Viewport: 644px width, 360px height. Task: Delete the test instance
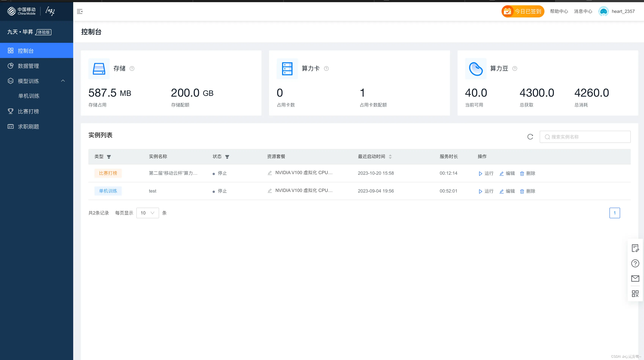528,191
